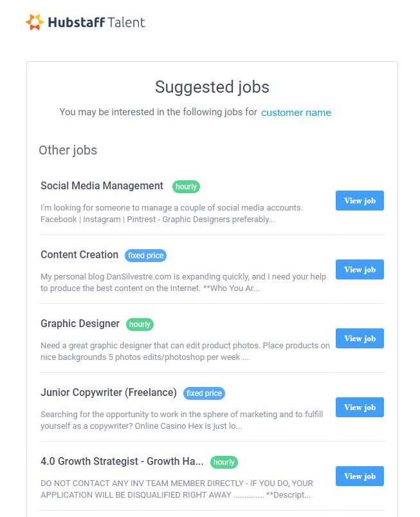Image resolution: width=420 pixels, height=517 pixels.
Task: View job for Junior Copywriter (Freelance)
Action: 360,407
